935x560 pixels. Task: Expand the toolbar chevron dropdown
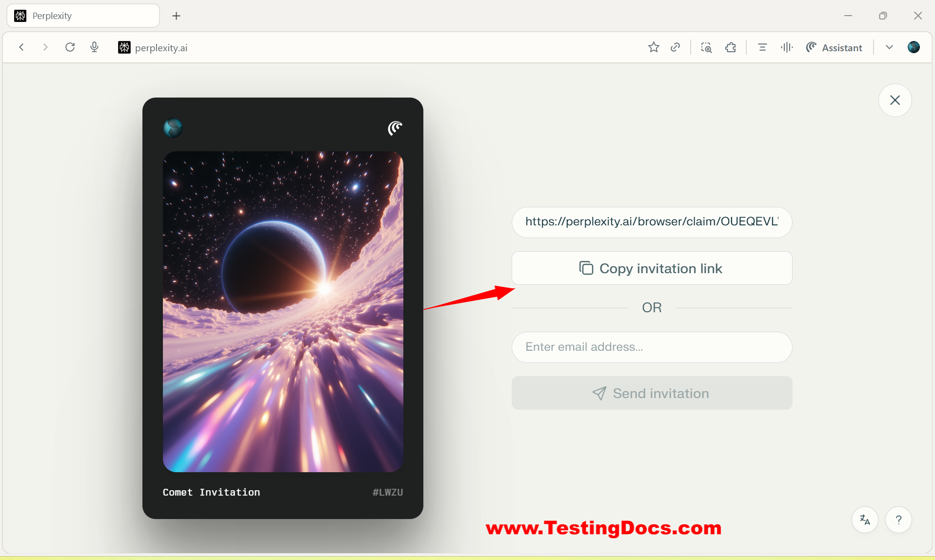pos(889,47)
